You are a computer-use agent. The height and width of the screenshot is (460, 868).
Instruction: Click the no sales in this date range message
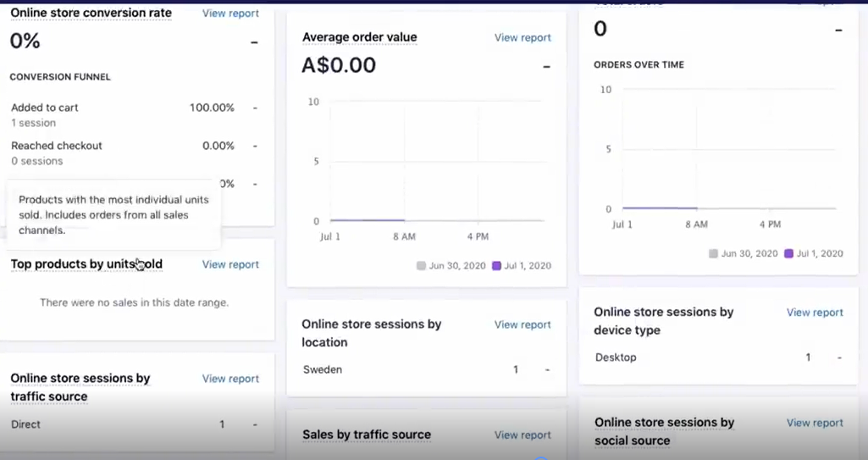pyautogui.click(x=134, y=302)
